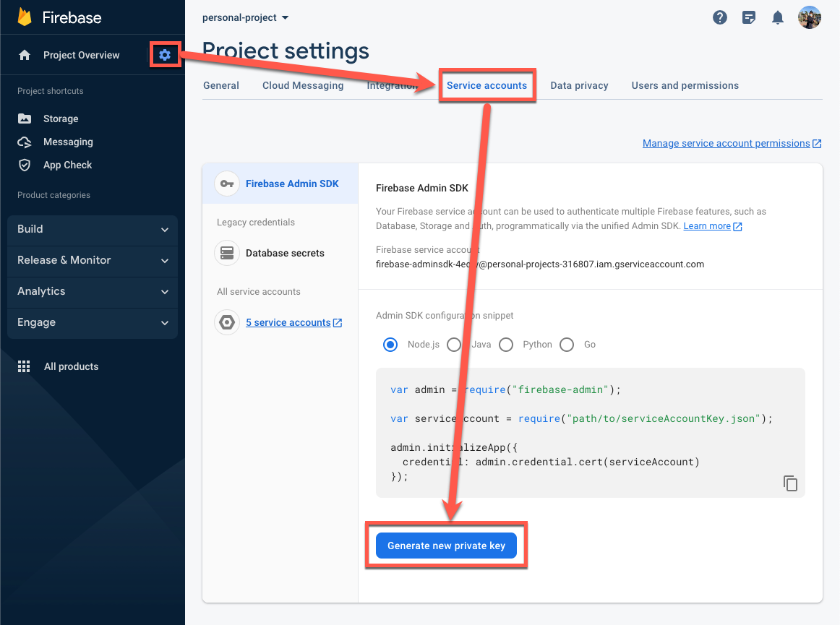Open the help question mark icon
The image size is (840, 625).
point(720,17)
